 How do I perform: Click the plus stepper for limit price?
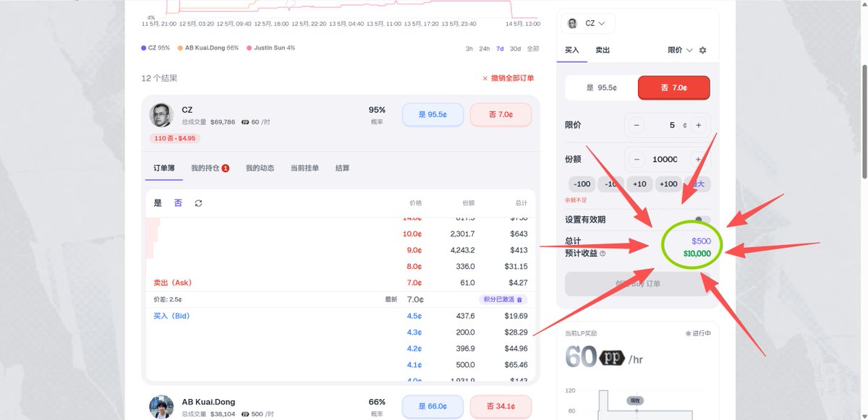click(698, 125)
